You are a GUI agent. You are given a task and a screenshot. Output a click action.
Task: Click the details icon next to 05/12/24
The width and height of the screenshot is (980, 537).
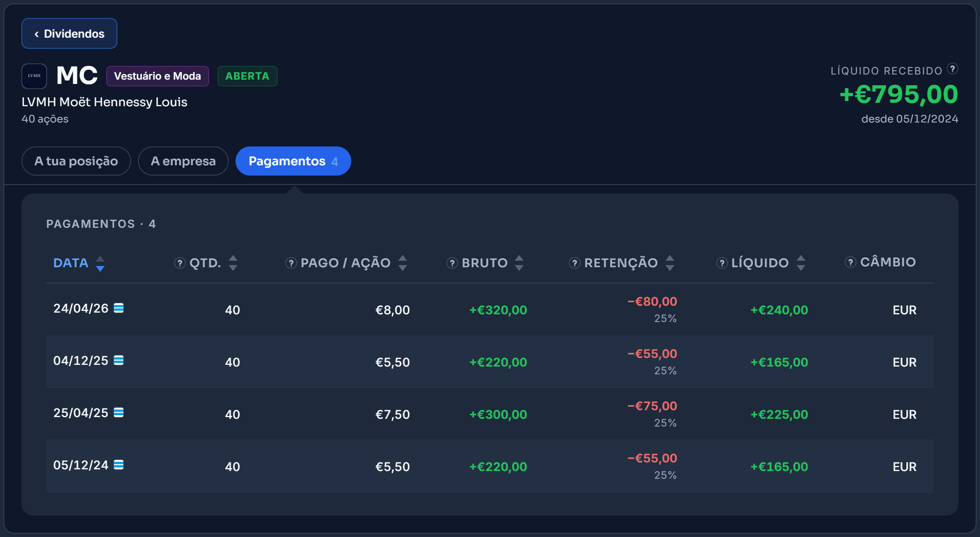click(119, 465)
